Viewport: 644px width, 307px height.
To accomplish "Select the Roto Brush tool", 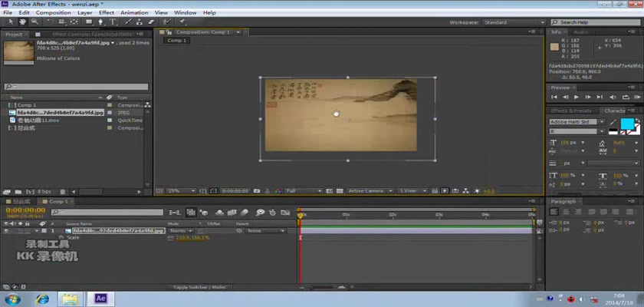I will [166, 21].
